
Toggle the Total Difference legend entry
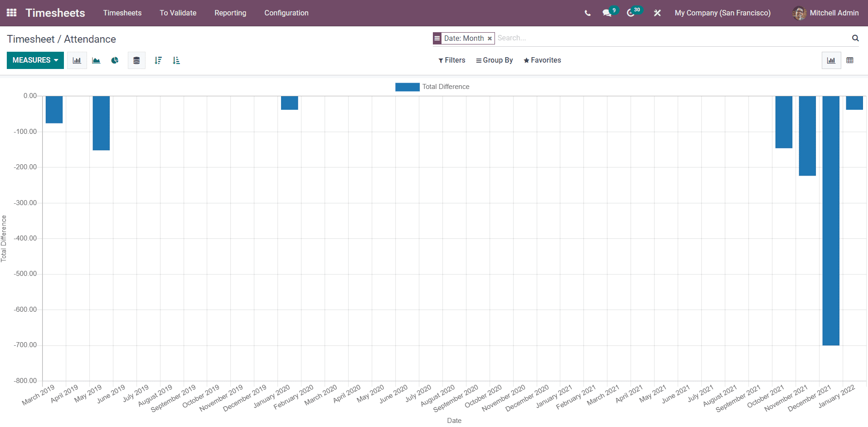tap(432, 87)
